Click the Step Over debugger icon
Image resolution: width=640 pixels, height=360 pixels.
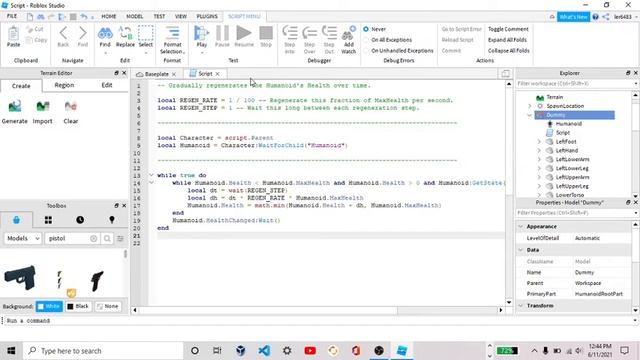(x=309, y=33)
